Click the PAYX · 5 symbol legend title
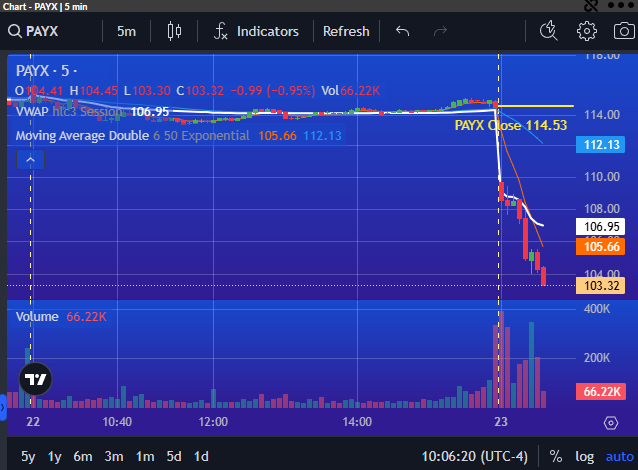This screenshot has width=638, height=470. point(46,71)
